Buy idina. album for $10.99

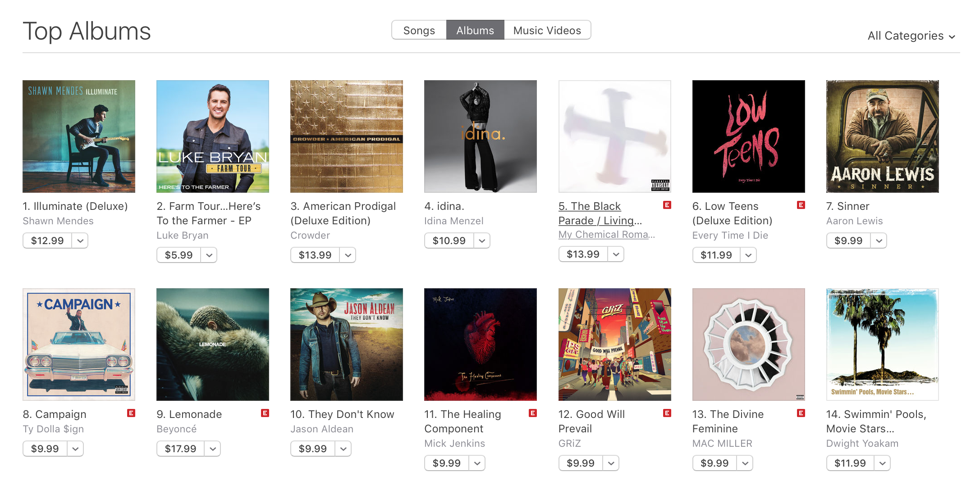(449, 240)
